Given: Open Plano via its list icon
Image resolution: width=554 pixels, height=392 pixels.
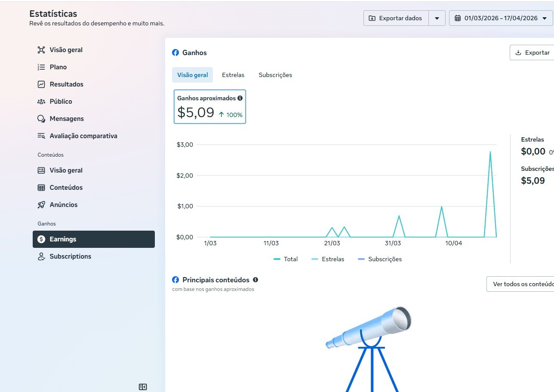Looking at the screenshot, I should [x=41, y=67].
